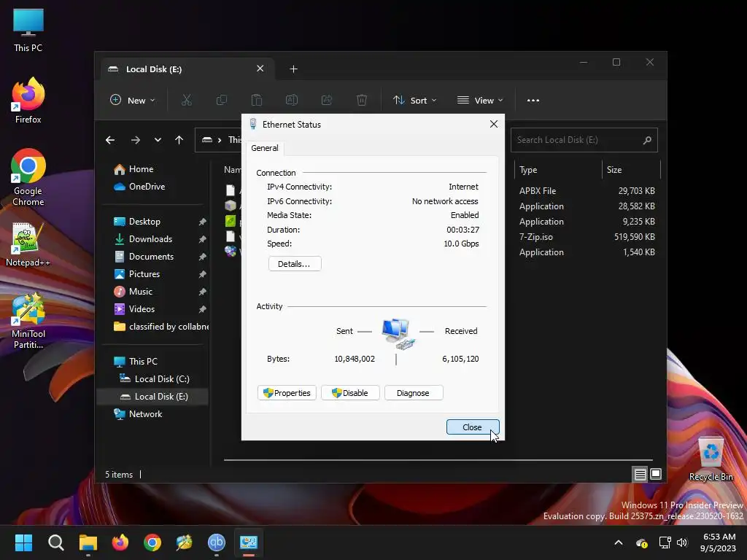Open the This PC desktop icon
This screenshot has width=747, height=560.
coord(28,31)
